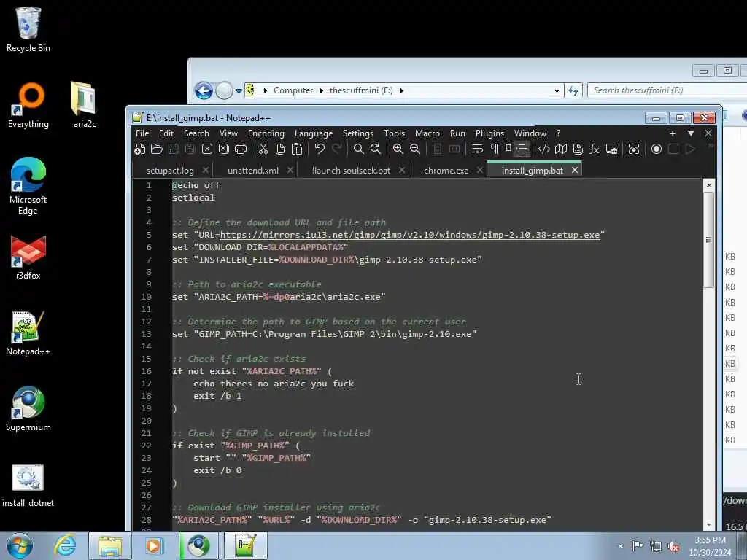Select the aria2c folder on desktop
This screenshot has width=747, height=560.
(x=85, y=105)
